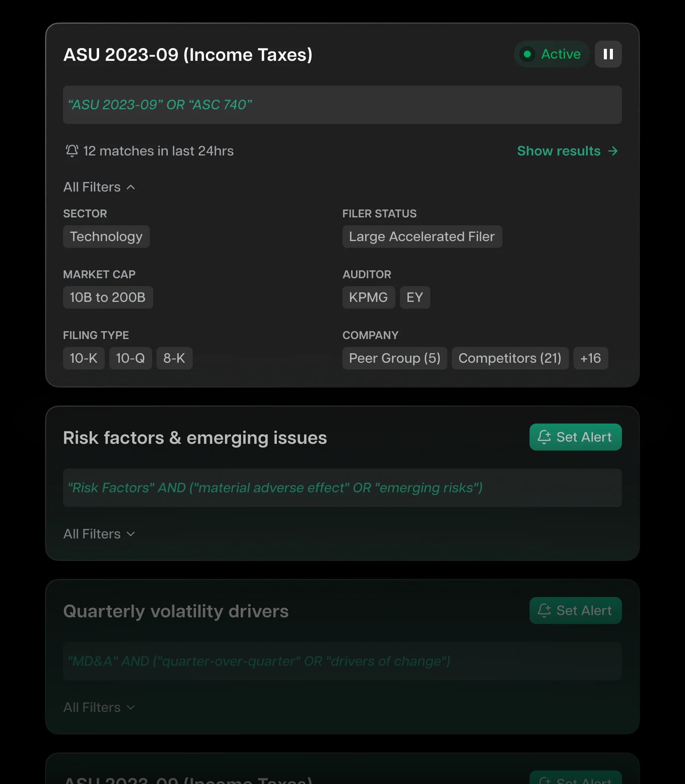685x784 pixels.
Task: Click the bell-plus icon in Risk factors Set Alert
Action: coord(545,437)
